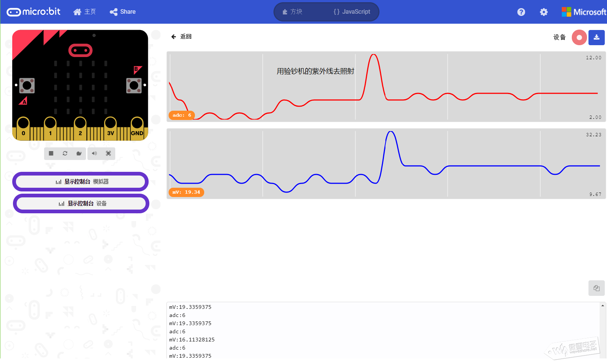Click the 32.23 maximum value on mV chart
Viewport: 607px width, 364px height.
594,135
